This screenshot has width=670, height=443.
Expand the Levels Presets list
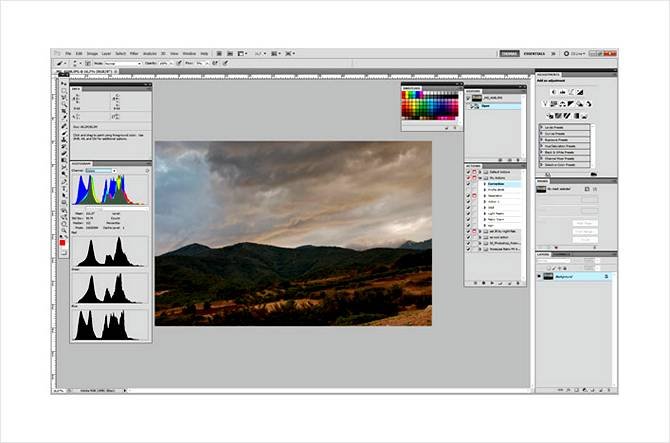(x=543, y=128)
